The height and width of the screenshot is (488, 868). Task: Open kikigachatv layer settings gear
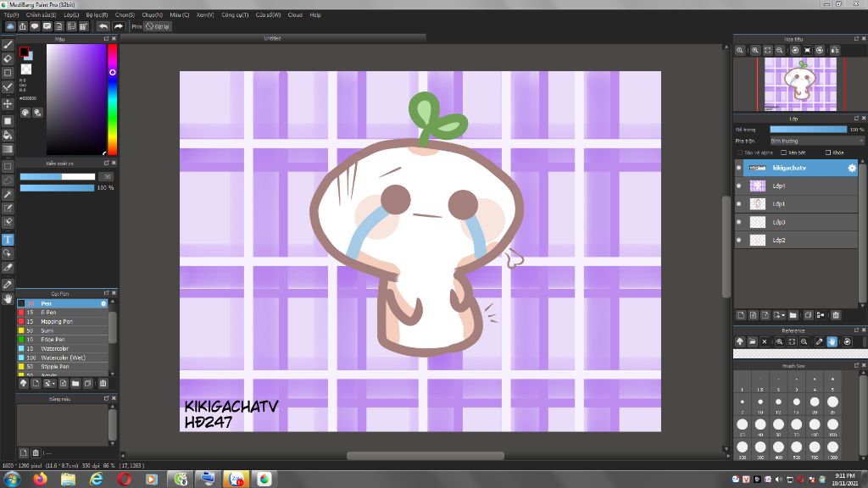[x=852, y=168]
